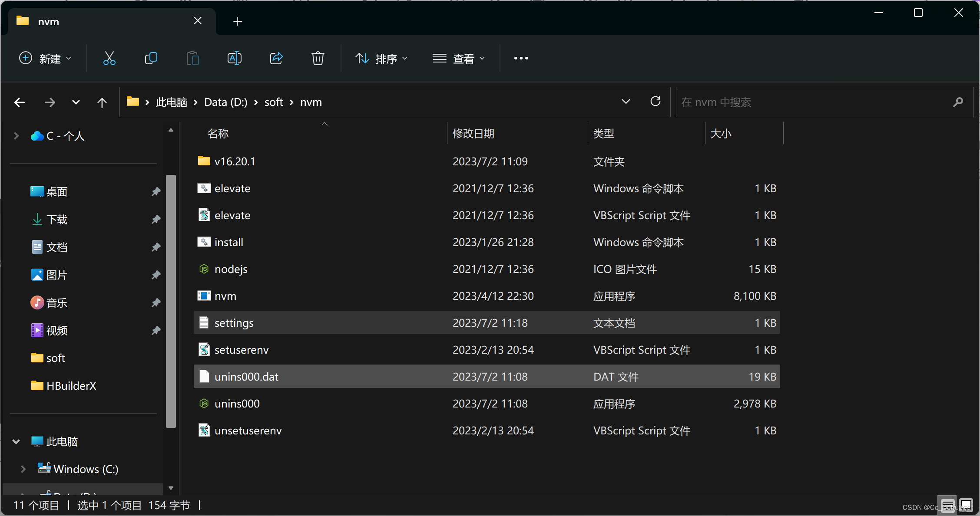Switch to details view in status bar
The height and width of the screenshot is (516, 980).
pyautogui.click(x=947, y=506)
